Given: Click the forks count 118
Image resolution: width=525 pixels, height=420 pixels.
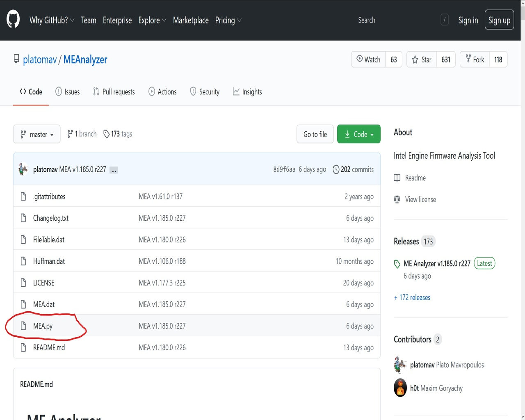Looking at the screenshot, I should [x=498, y=59].
